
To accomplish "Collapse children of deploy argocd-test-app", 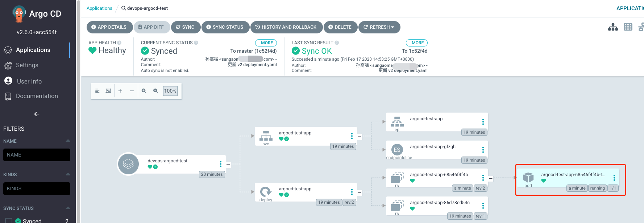I will point(360,192).
